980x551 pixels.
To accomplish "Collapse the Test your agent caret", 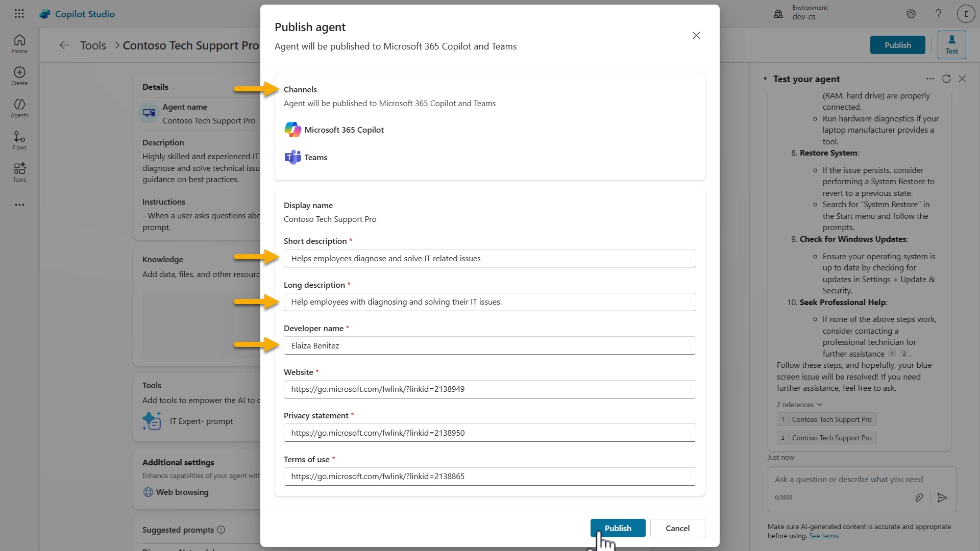I will pos(765,79).
